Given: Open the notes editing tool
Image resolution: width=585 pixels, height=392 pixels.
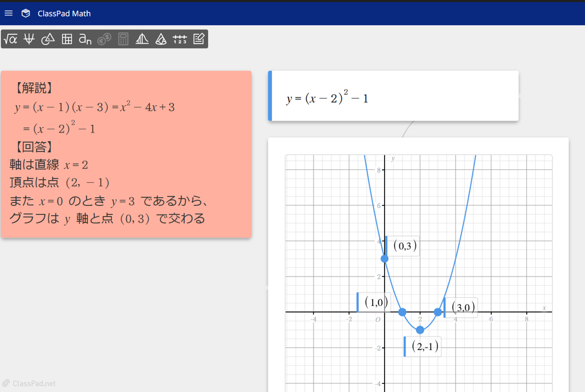Looking at the screenshot, I should tap(199, 39).
